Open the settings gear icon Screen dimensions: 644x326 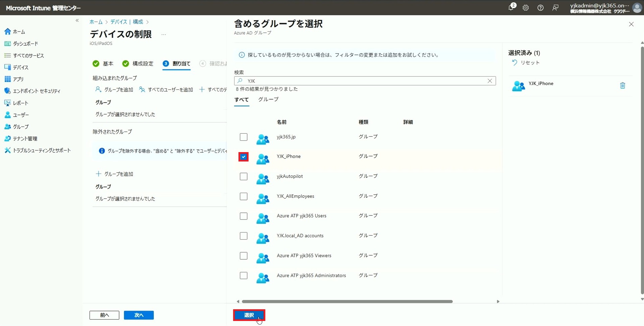click(526, 8)
